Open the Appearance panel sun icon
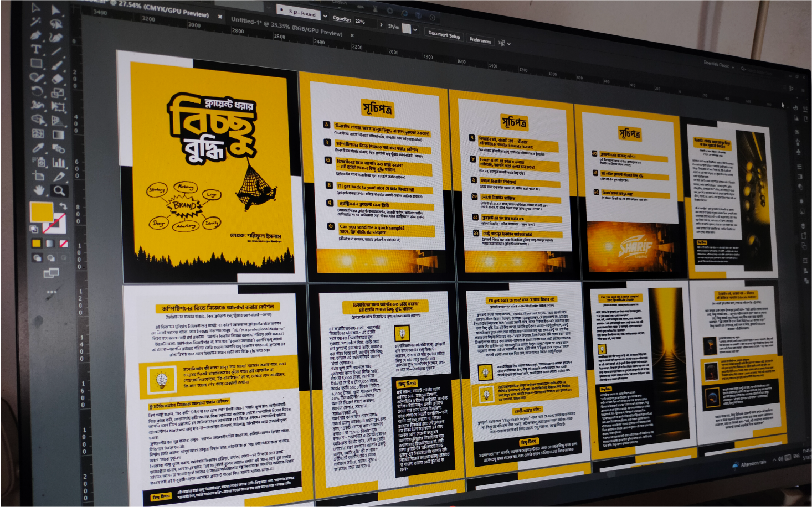This screenshot has width=812, height=507. [x=801, y=201]
